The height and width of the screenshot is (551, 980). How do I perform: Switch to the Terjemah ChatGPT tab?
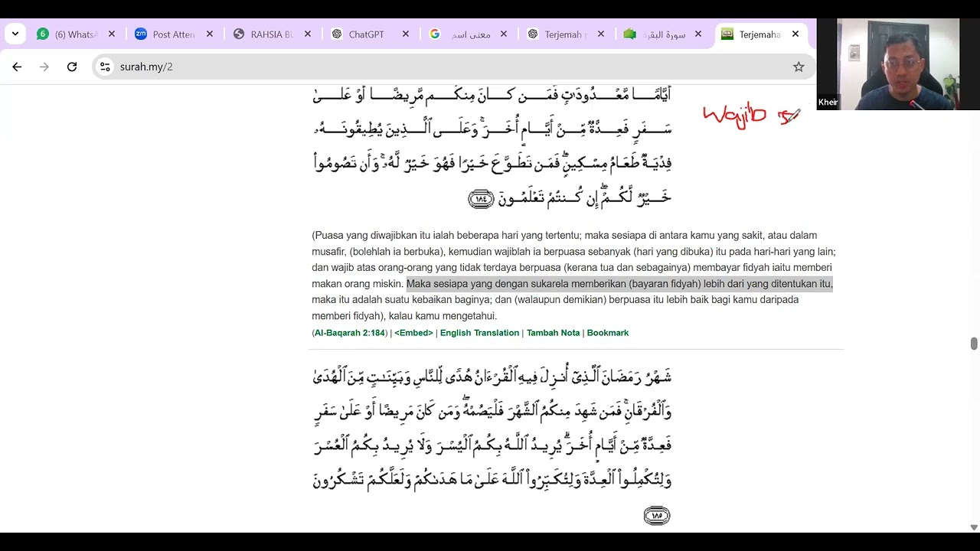click(566, 34)
